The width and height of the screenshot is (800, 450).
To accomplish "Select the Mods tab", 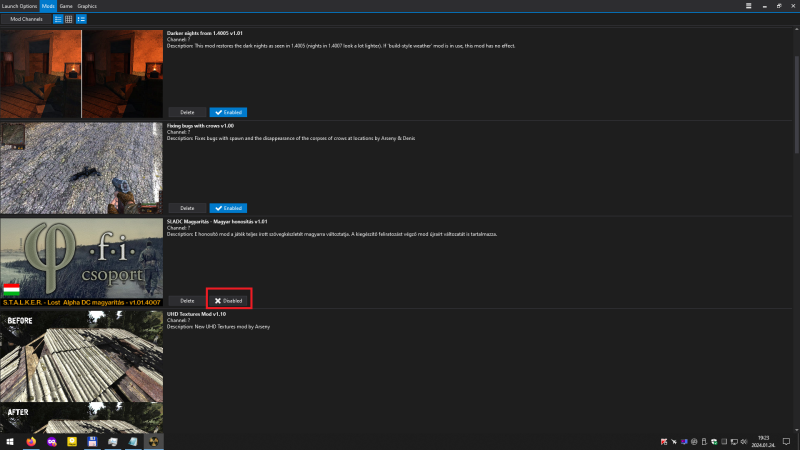I will pyautogui.click(x=48, y=6).
